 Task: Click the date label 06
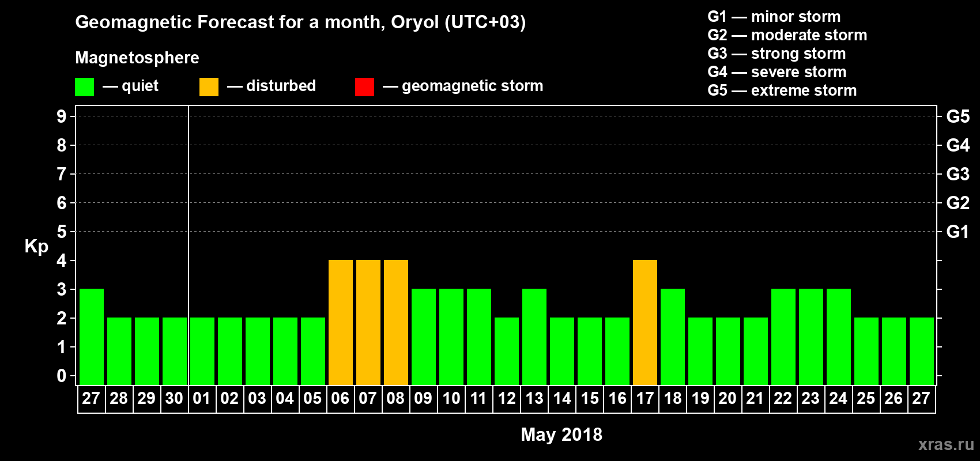(x=340, y=399)
